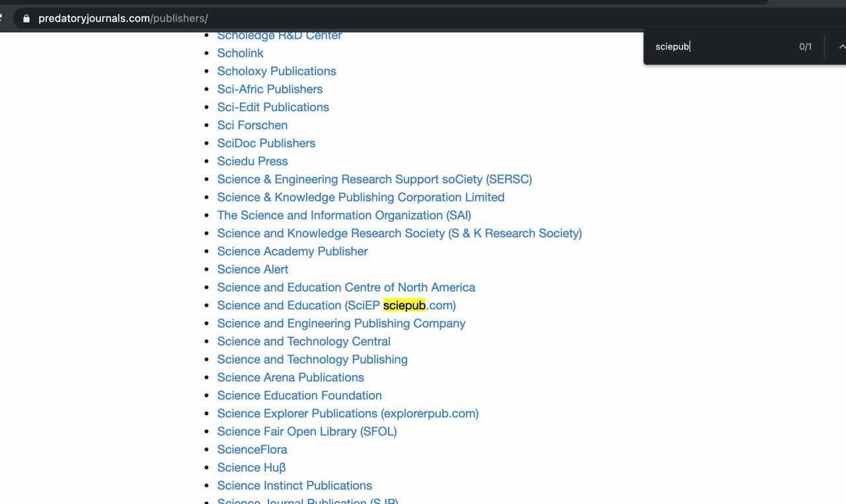
Task: Open the Scholink link
Action: pyautogui.click(x=241, y=53)
